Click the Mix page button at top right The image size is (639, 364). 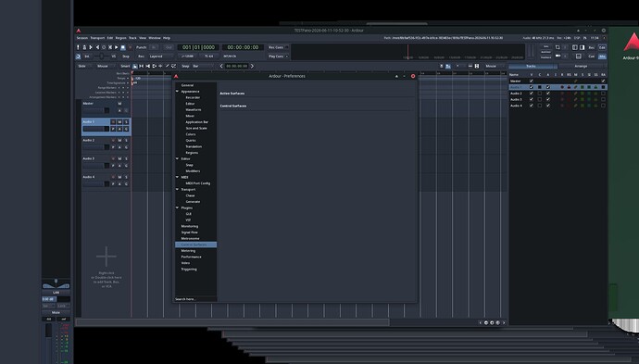602,56
